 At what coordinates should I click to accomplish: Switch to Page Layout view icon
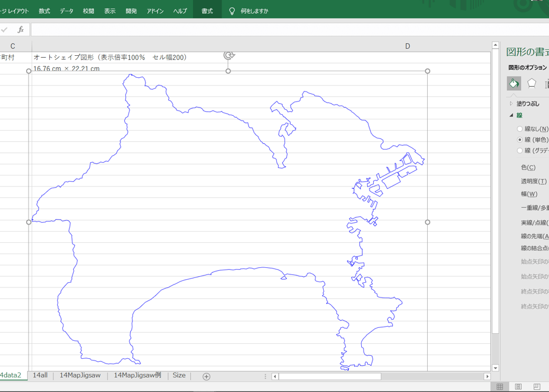518,387
